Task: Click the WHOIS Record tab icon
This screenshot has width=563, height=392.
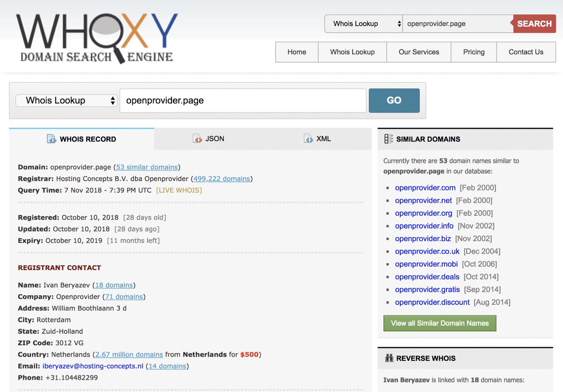Action: pyautogui.click(x=52, y=139)
